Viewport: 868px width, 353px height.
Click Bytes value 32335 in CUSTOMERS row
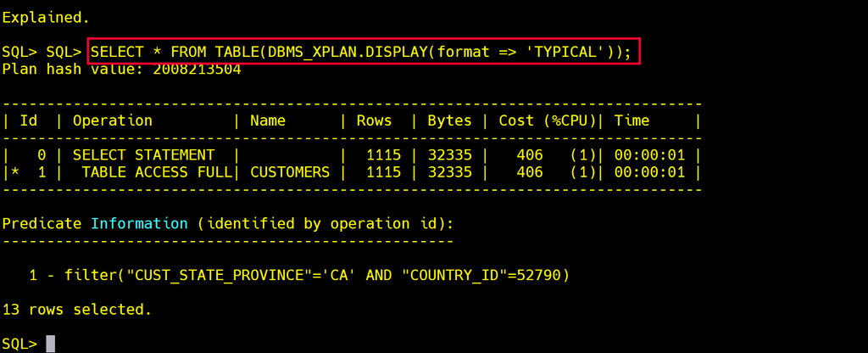449,172
